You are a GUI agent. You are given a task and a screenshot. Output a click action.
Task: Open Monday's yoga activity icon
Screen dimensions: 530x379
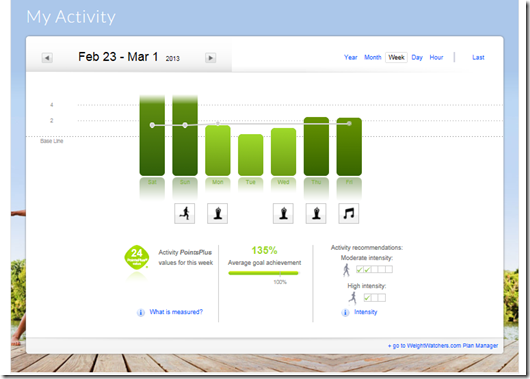point(217,213)
